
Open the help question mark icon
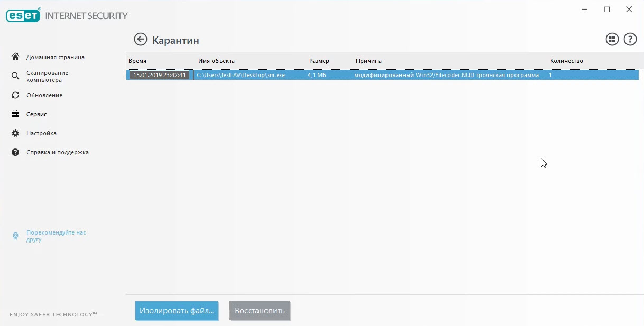click(x=630, y=39)
